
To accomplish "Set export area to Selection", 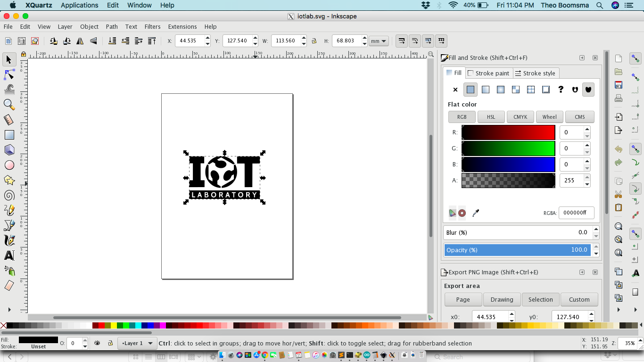I will 540,299.
